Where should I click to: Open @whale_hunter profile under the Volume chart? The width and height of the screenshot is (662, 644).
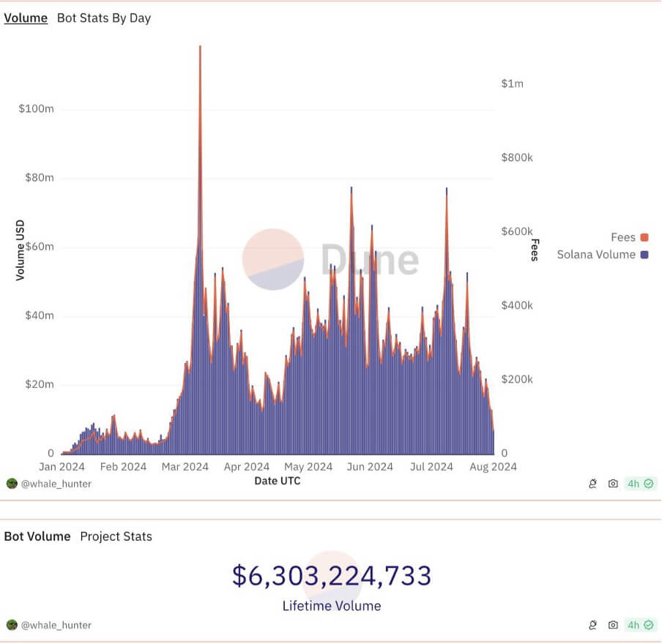(56, 484)
